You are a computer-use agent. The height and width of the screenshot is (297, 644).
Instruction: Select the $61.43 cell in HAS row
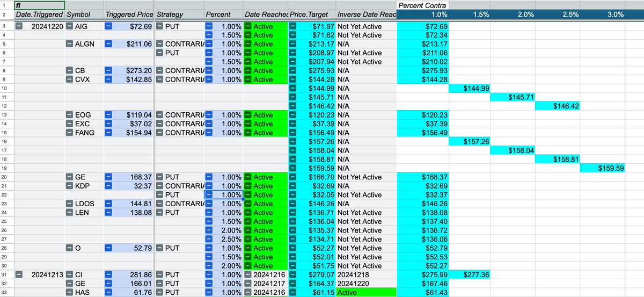click(x=423, y=292)
